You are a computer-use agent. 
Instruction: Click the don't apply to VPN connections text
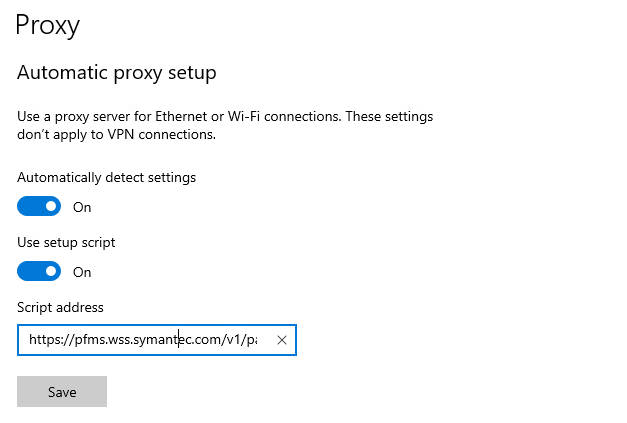116,135
